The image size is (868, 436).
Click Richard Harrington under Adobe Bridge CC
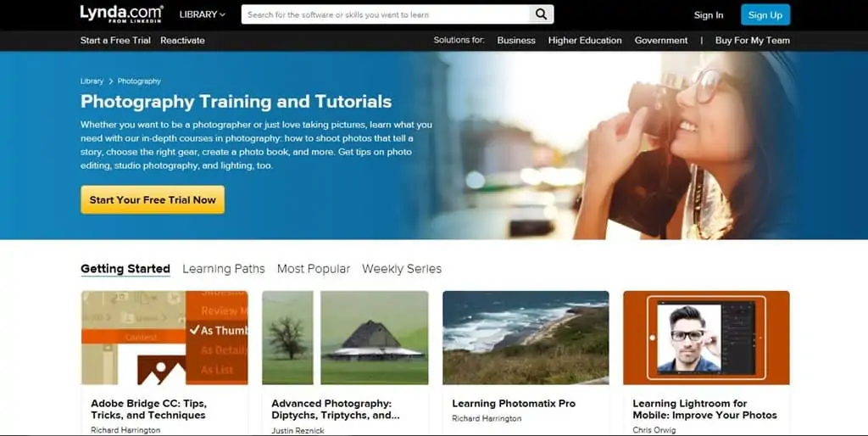(125, 430)
